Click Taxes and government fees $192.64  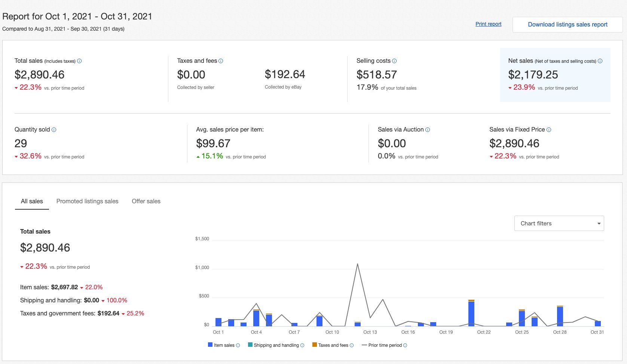(108, 313)
